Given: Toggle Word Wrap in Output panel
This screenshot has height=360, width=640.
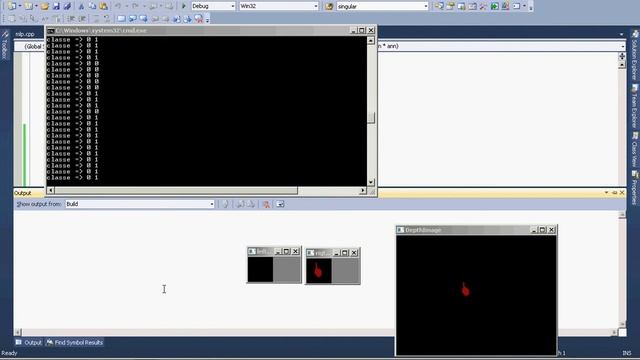Looking at the screenshot, I should click(280, 204).
